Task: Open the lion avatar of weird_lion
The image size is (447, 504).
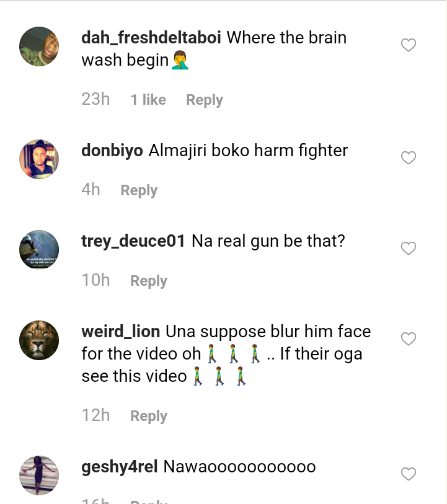Action: coord(39,340)
